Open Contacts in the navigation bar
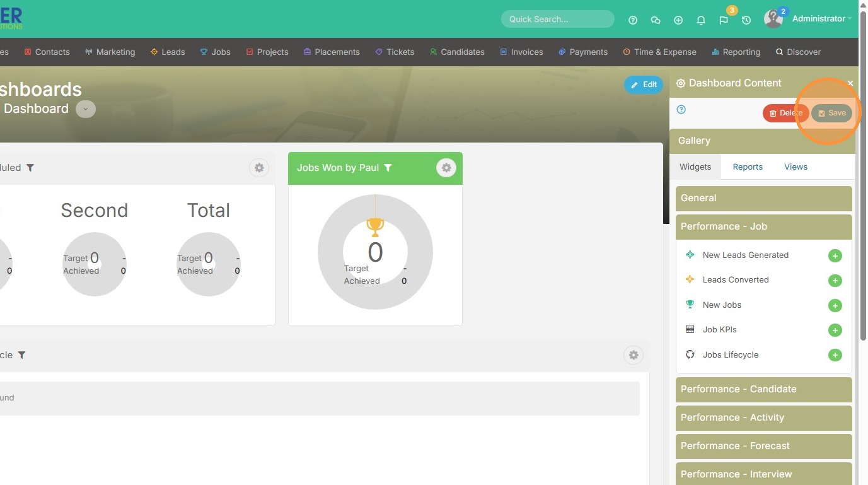 47,52
